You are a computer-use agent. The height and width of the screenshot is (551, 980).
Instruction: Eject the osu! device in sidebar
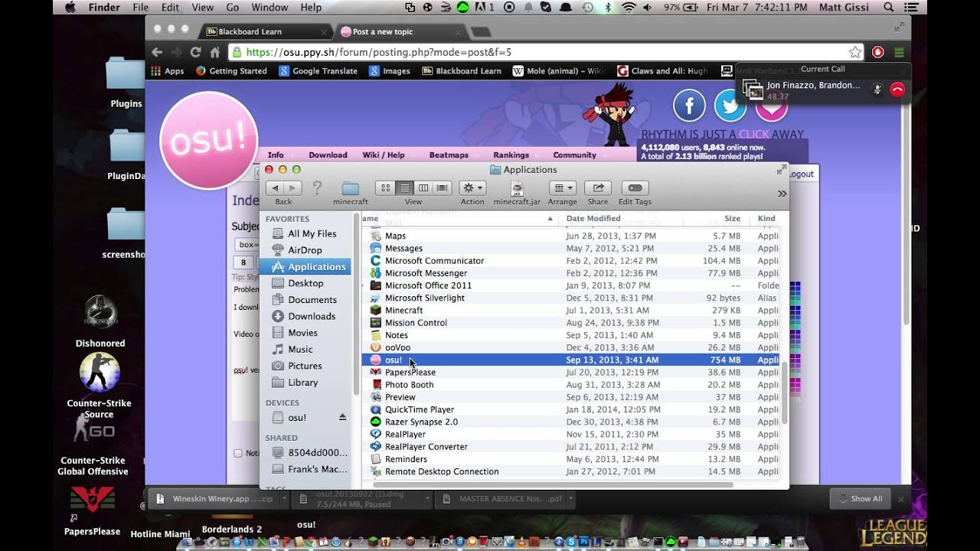point(342,417)
